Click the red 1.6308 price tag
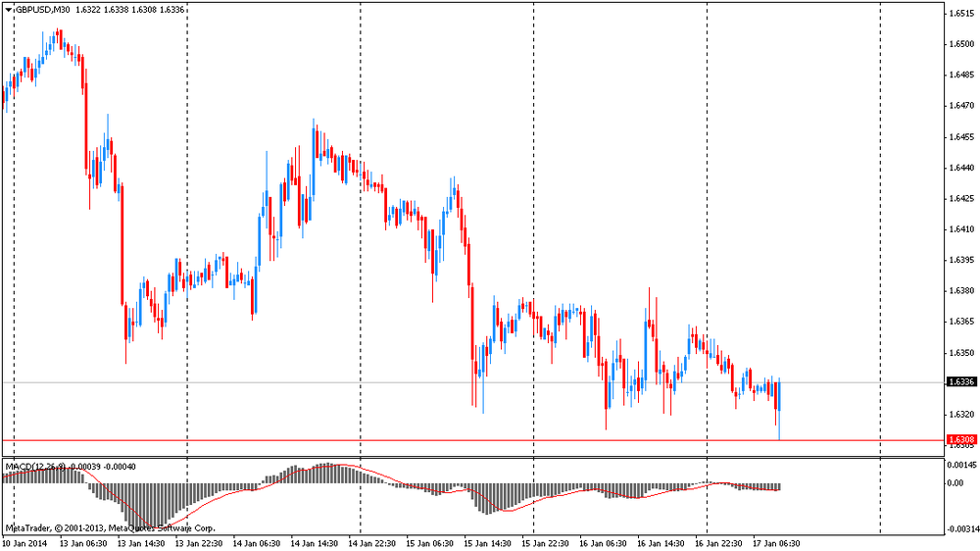 point(960,440)
